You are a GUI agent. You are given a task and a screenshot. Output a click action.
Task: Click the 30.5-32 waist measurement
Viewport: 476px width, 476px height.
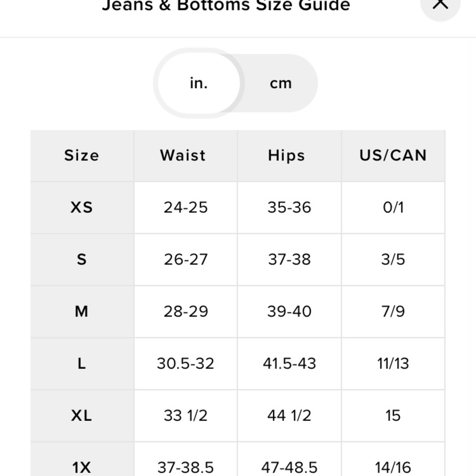(x=186, y=363)
